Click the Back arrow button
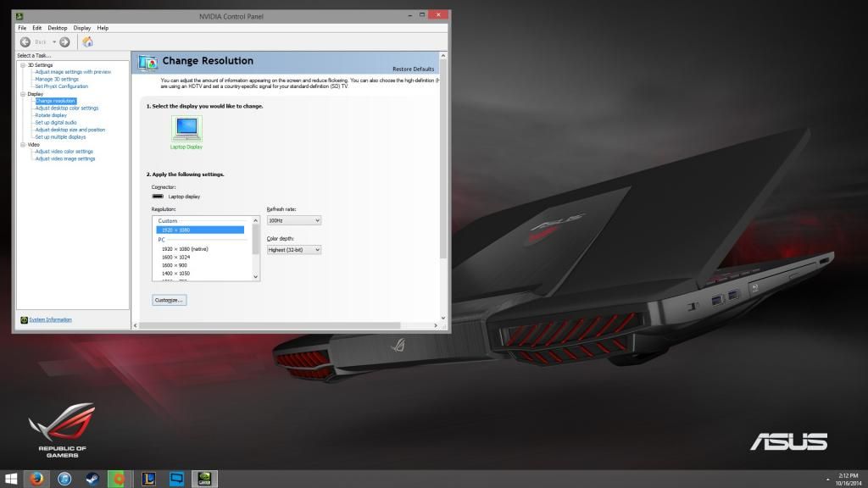868x488 pixels. coord(25,42)
